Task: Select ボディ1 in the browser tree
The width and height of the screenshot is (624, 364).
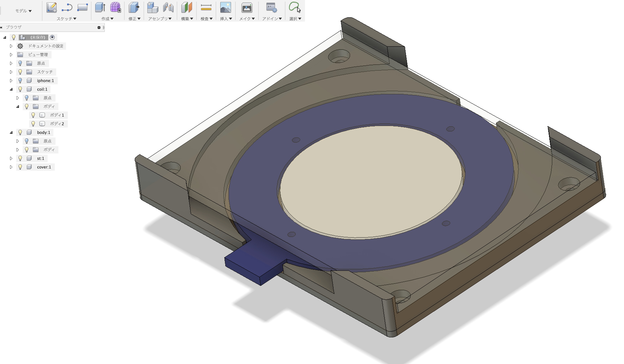Action: coord(57,115)
